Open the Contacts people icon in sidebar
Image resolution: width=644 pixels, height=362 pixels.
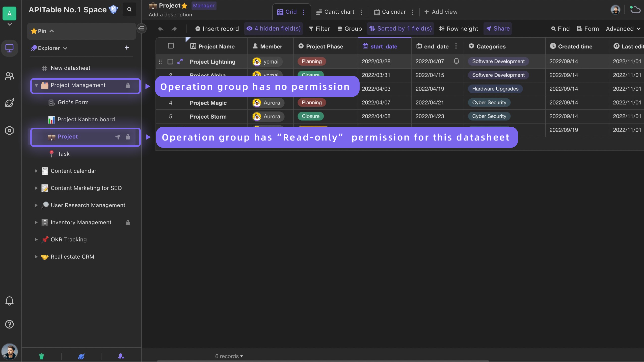click(9, 76)
